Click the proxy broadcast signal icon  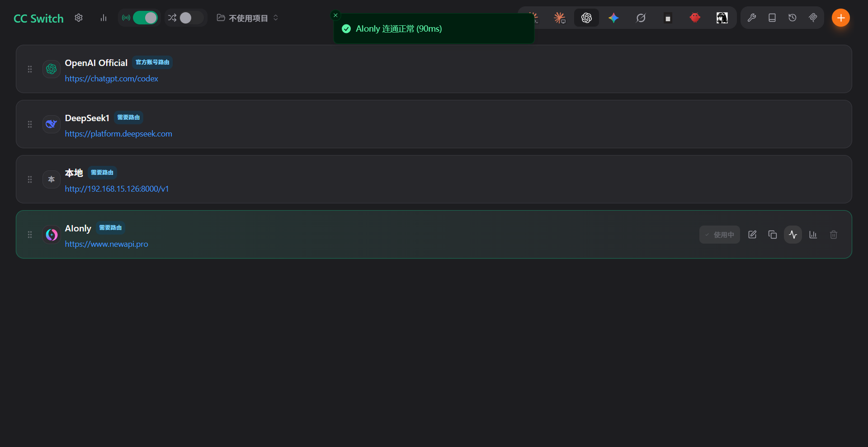126,18
